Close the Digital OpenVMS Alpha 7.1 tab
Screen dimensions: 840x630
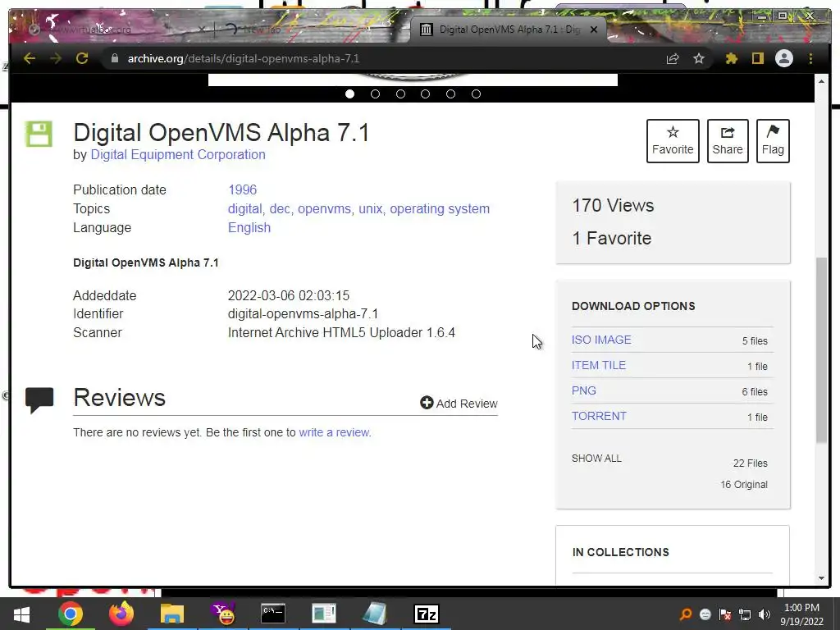(x=594, y=30)
